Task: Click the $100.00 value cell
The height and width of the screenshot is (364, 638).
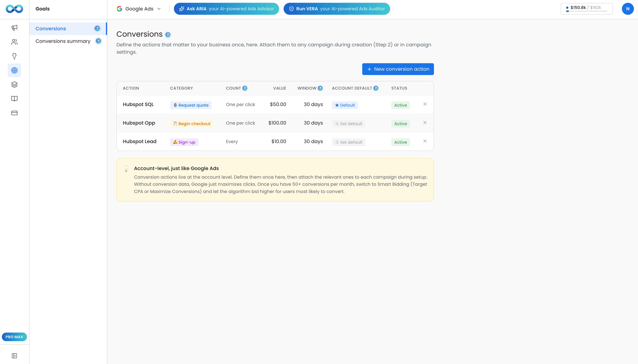Action: [x=277, y=123]
